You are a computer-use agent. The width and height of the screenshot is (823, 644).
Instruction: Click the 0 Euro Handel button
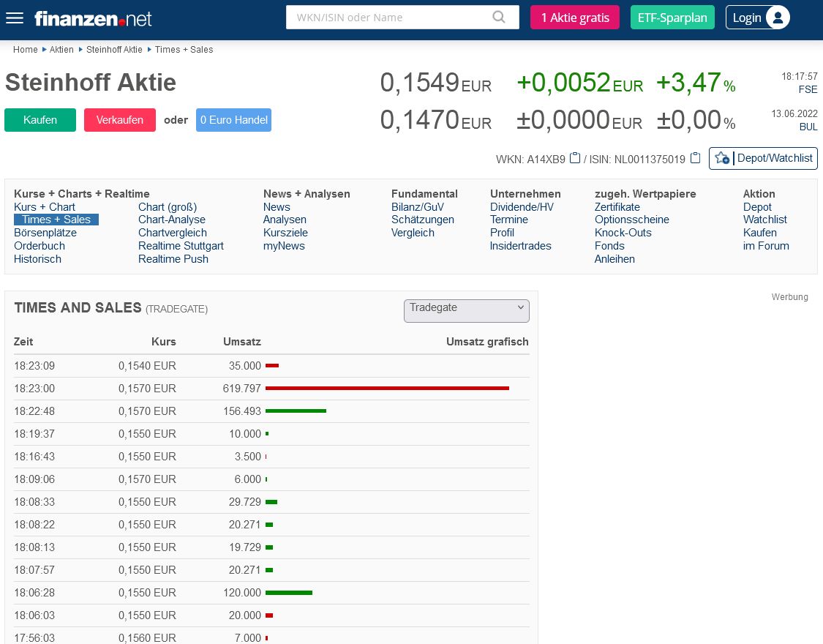coord(233,120)
